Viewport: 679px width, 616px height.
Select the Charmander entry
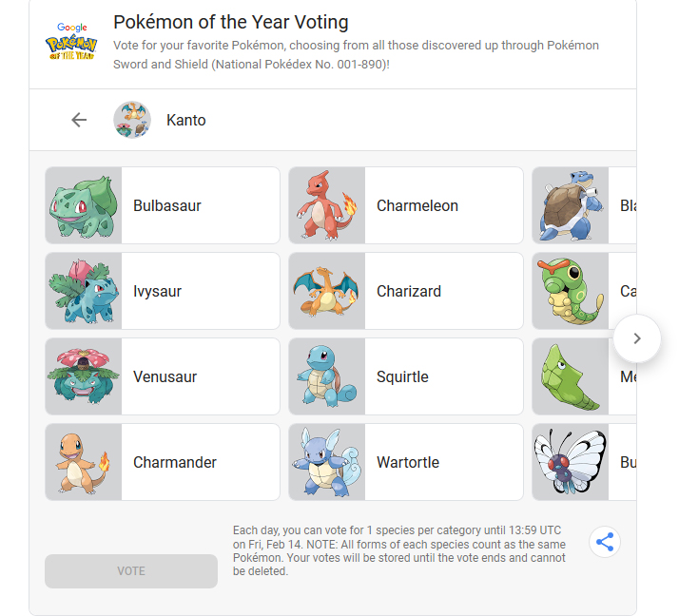[x=163, y=462]
